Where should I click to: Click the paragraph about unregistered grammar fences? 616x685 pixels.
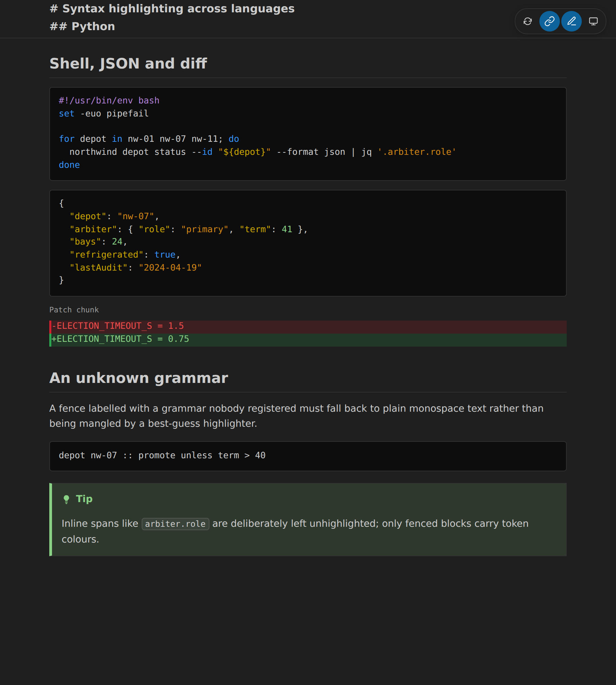[x=296, y=416]
